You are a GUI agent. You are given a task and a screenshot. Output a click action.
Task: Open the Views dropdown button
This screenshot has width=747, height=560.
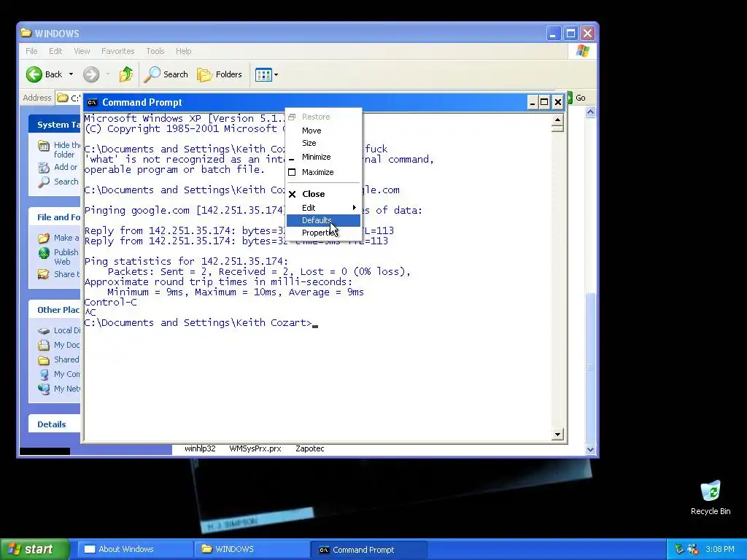tap(266, 74)
